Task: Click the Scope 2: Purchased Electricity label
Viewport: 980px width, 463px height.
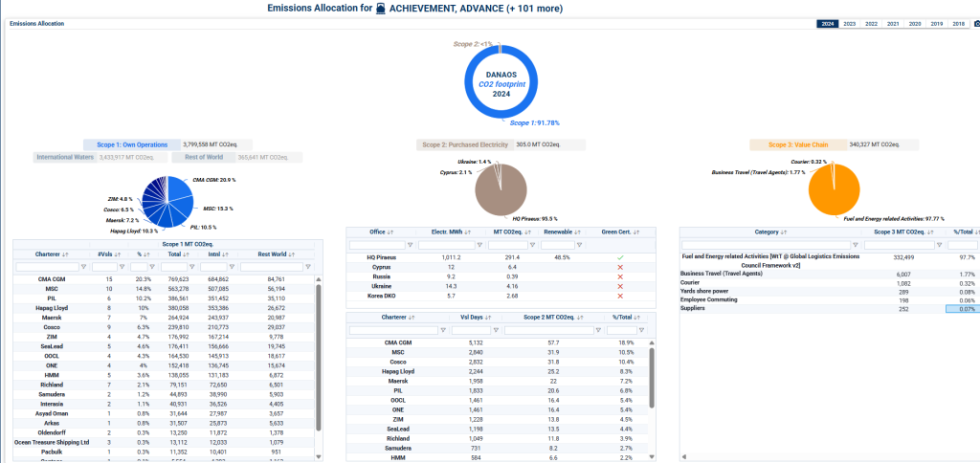Action: [x=465, y=145]
